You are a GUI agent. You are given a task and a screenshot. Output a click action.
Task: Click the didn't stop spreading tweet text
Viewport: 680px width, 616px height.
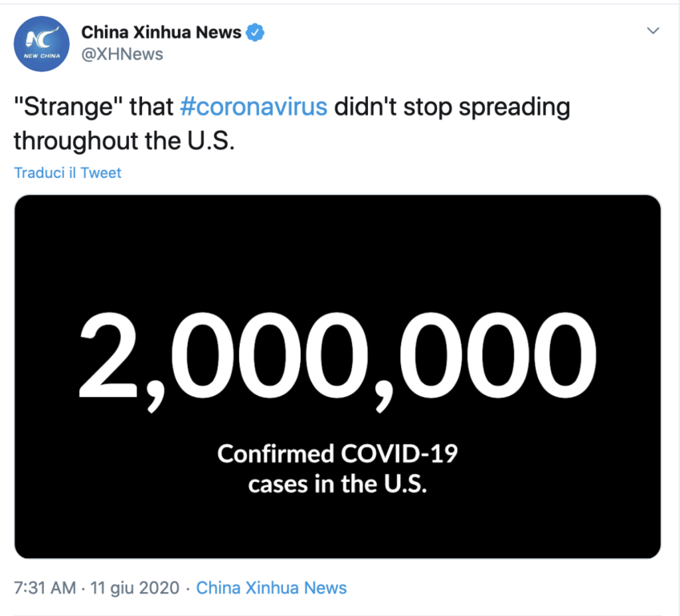click(452, 107)
